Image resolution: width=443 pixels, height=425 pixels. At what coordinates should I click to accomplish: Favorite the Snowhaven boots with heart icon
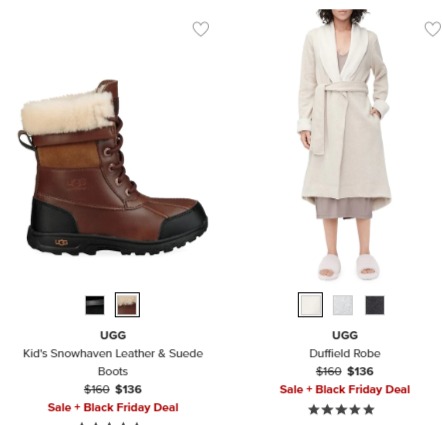tap(201, 29)
